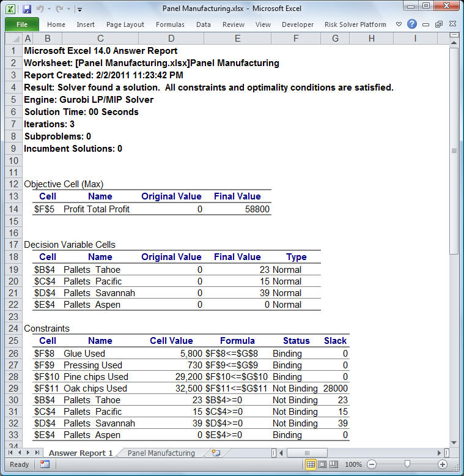Click the zoom in plus button
Screen dimensions: 464x476
[x=443, y=465]
